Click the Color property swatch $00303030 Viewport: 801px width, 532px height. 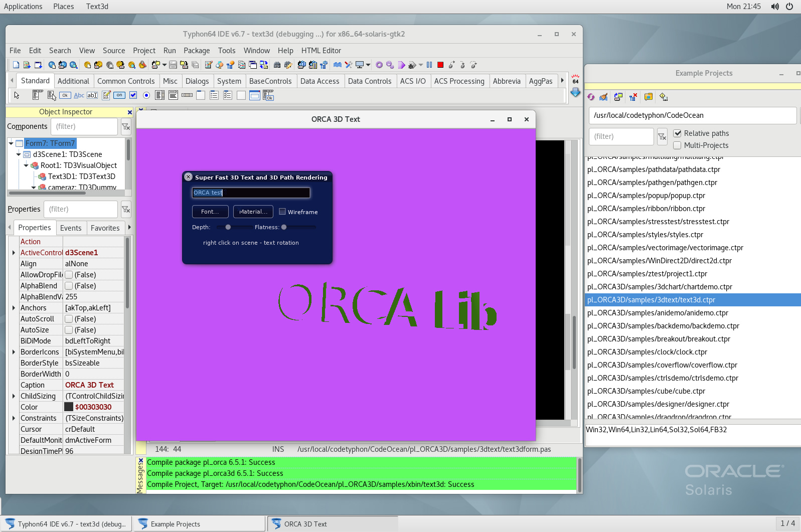pyautogui.click(x=69, y=407)
